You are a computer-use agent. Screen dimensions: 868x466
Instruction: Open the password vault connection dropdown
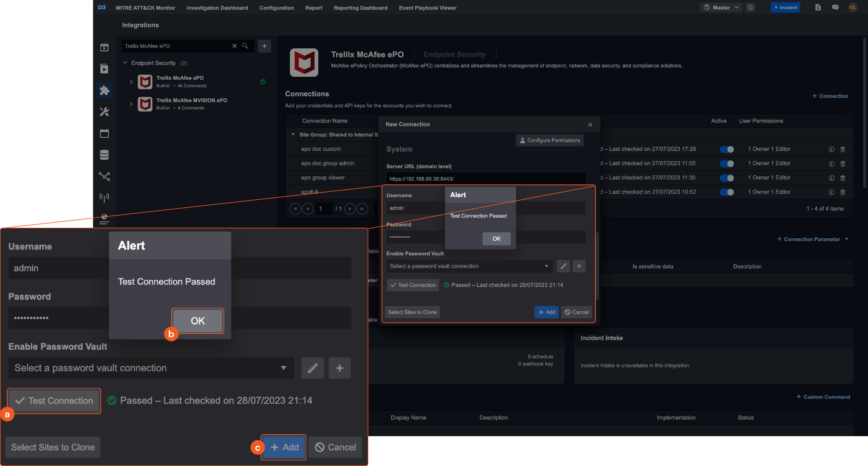[x=469, y=266]
